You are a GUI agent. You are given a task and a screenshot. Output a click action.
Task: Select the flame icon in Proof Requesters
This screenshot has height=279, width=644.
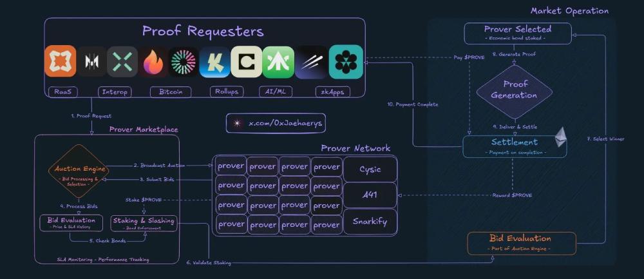point(153,62)
